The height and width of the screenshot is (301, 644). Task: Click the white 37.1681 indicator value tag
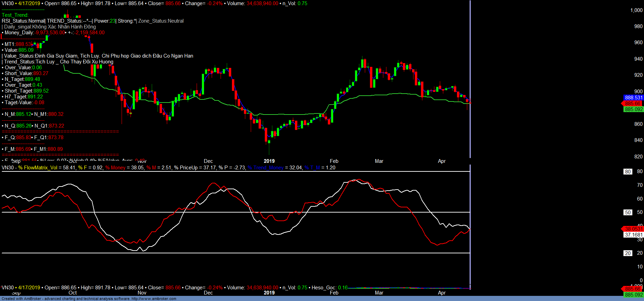[633, 235]
